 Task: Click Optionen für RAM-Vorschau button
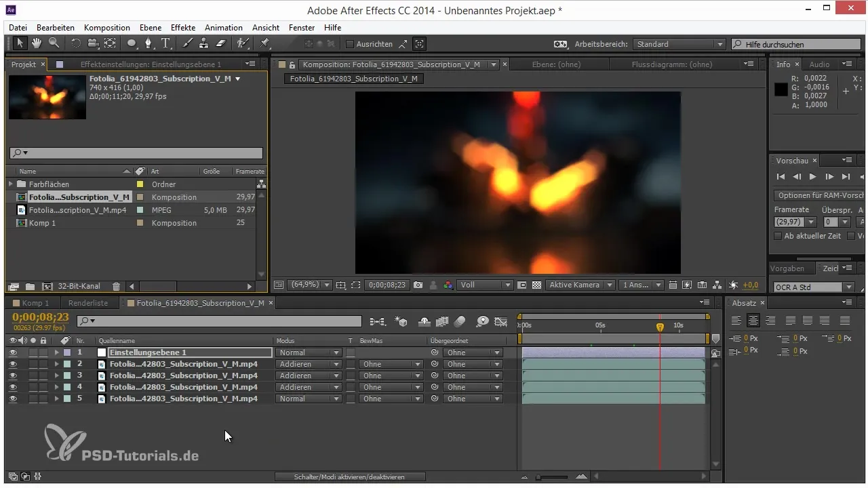pos(821,195)
